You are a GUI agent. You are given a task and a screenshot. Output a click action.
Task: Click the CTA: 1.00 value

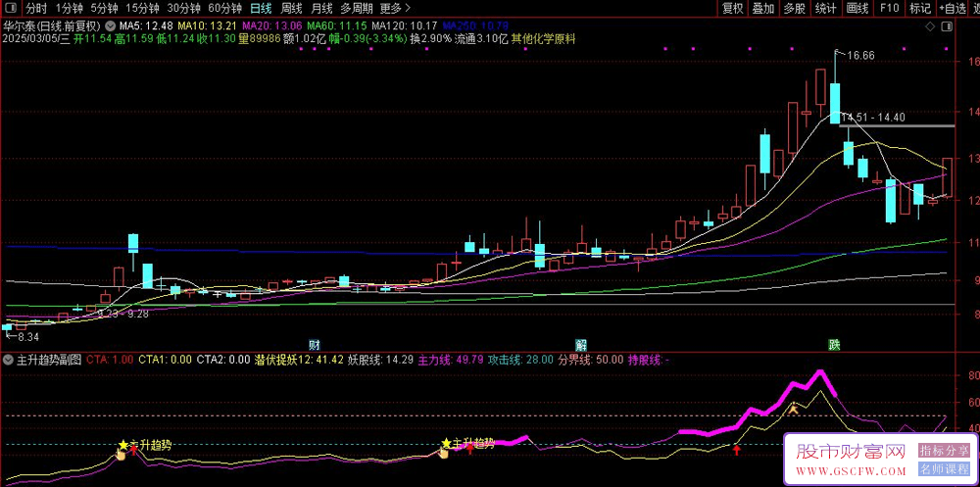[110, 360]
